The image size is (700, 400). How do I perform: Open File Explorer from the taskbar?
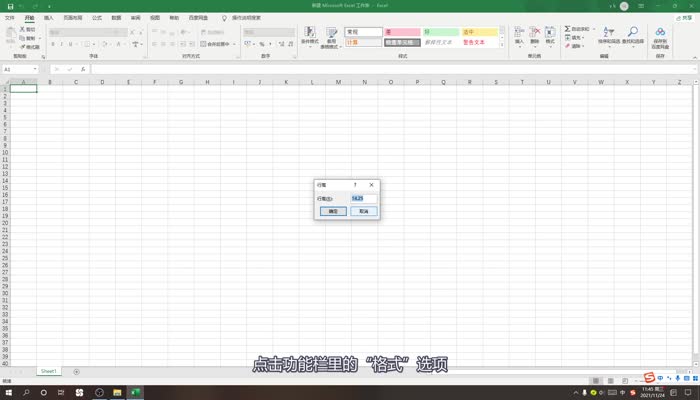pyautogui.click(x=117, y=392)
